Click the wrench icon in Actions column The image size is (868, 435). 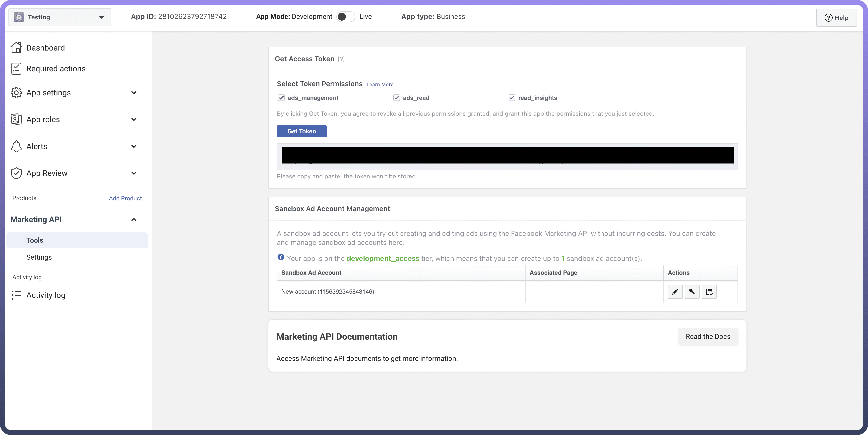pos(692,292)
